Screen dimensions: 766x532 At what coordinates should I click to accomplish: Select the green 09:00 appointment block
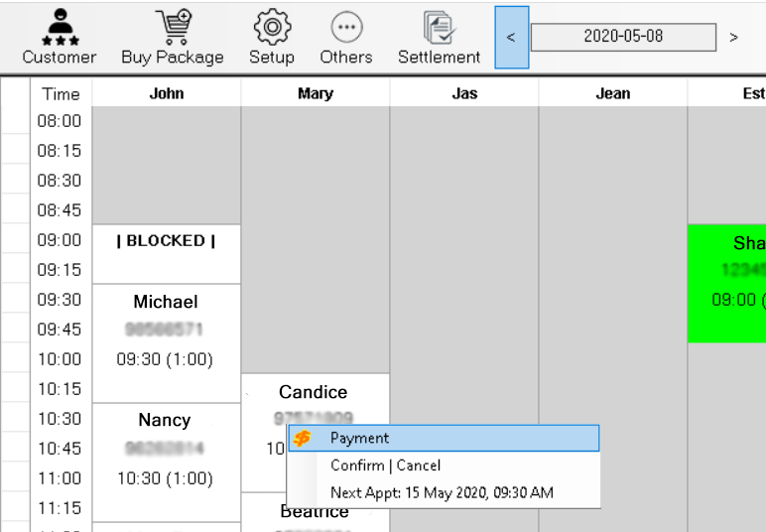pyautogui.click(x=726, y=283)
